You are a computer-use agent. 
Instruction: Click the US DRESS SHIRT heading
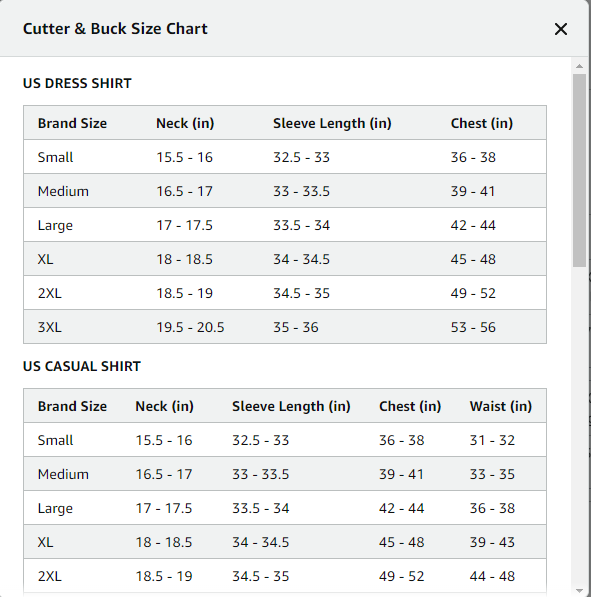point(77,83)
